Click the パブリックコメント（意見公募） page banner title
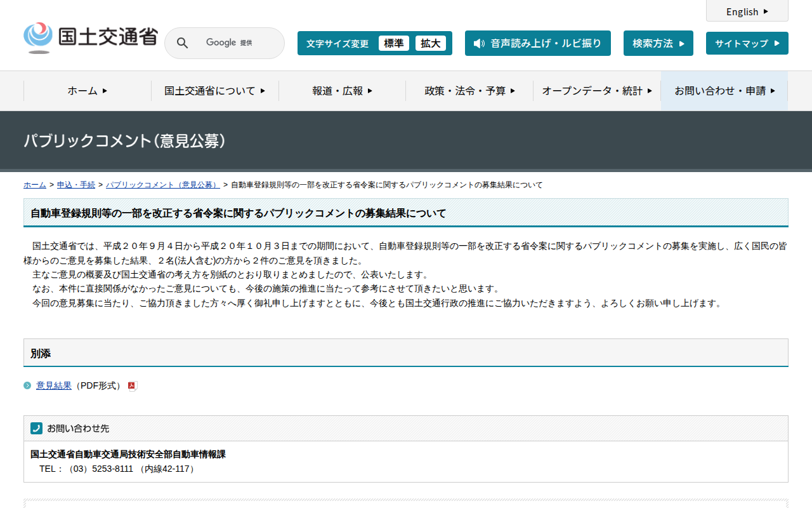812x508 pixels. click(125, 141)
